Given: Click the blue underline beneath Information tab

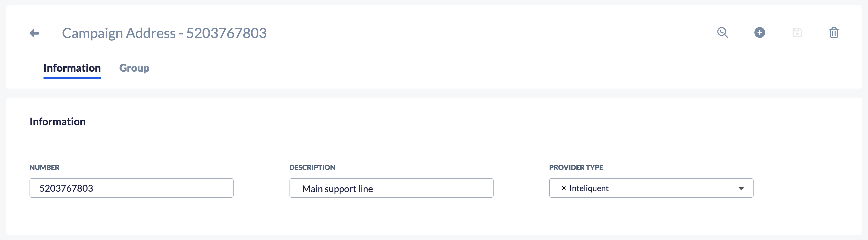Looking at the screenshot, I should 72,78.
